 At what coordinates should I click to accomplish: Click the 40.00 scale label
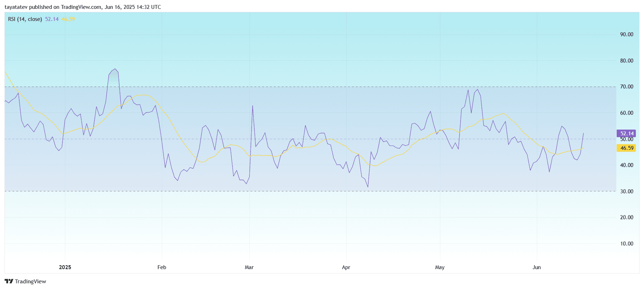tap(627, 165)
